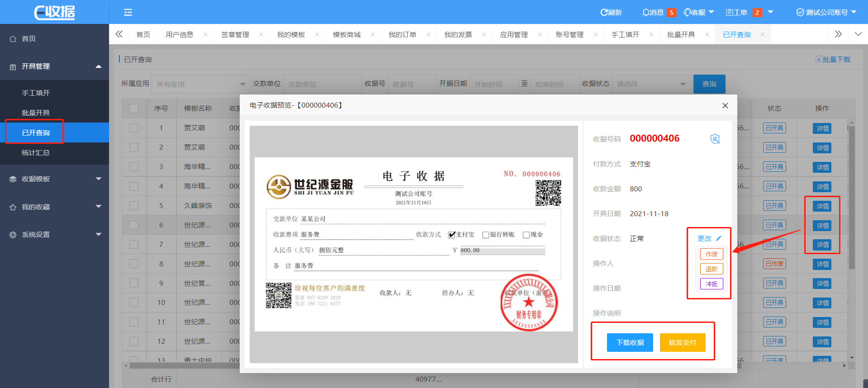The image size is (868, 388).
Task: Click the 开始时间 date field
Action: pyautogui.click(x=493, y=84)
